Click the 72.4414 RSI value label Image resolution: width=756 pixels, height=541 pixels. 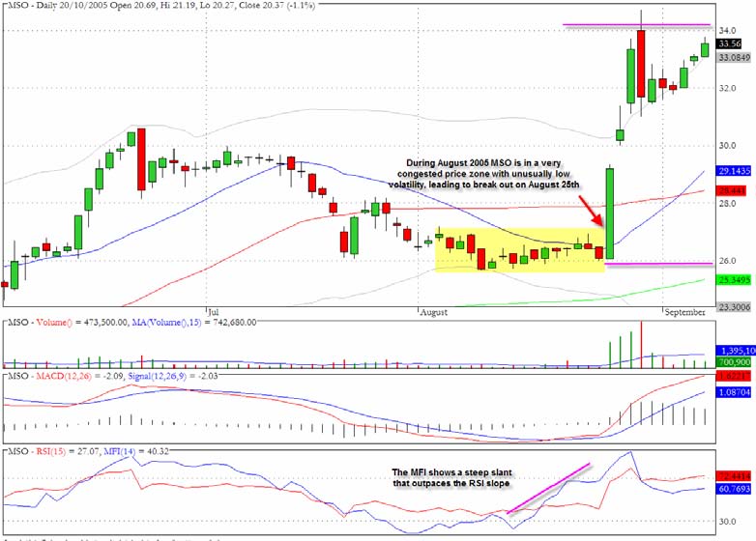[734, 476]
